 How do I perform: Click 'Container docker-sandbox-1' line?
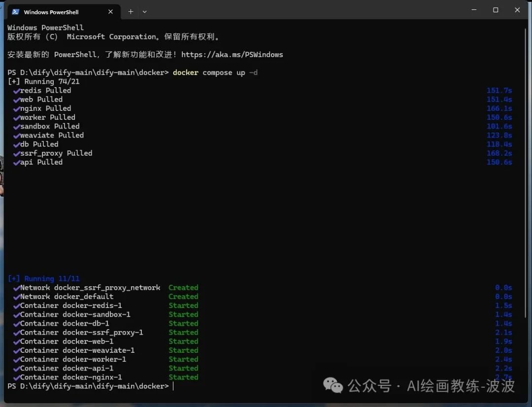tap(72, 314)
